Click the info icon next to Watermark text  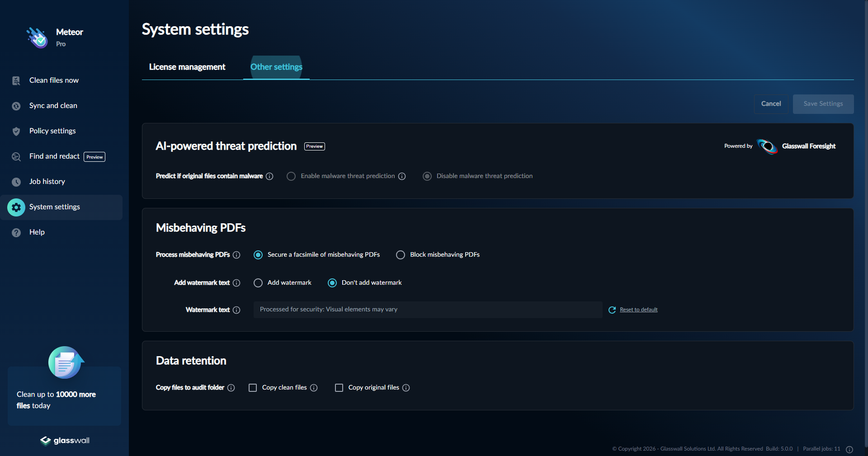[x=237, y=310]
